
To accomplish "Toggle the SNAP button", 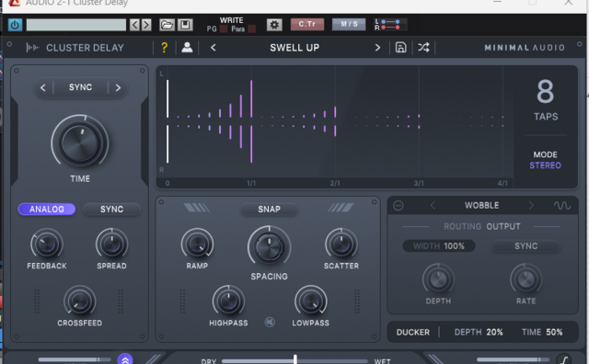I will pyautogui.click(x=269, y=209).
